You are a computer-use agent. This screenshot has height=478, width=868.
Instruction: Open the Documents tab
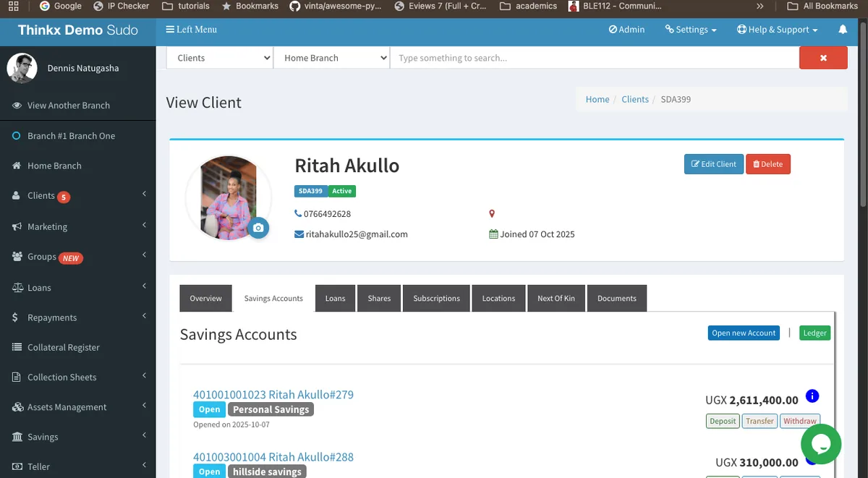[617, 298]
